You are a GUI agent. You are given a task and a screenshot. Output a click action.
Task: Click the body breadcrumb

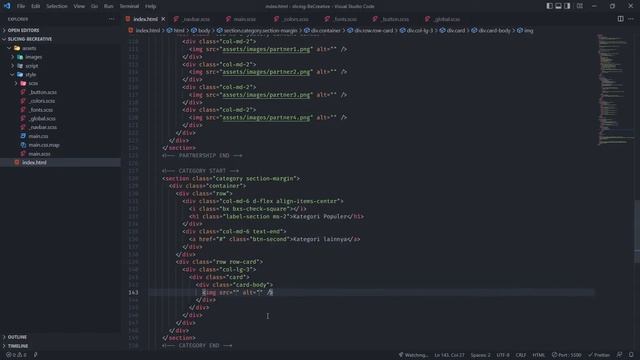point(201,31)
